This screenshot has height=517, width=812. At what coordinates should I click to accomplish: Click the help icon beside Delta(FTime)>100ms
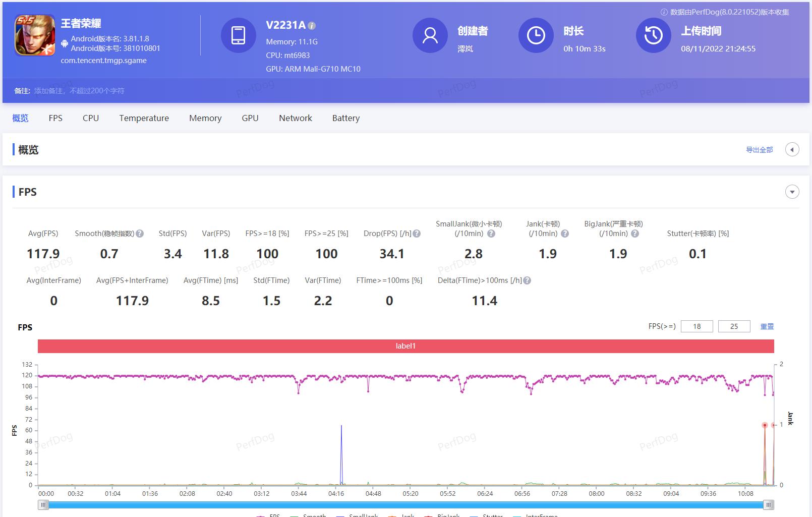[x=527, y=280]
